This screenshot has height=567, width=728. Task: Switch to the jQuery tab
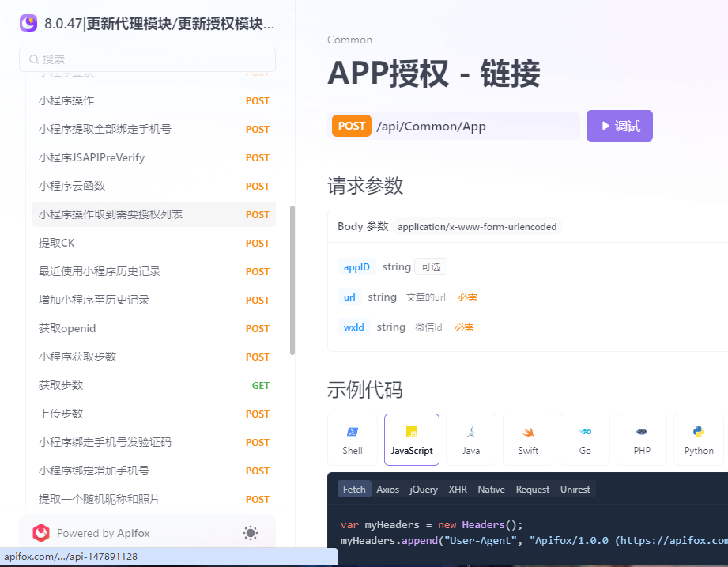coord(423,489)
